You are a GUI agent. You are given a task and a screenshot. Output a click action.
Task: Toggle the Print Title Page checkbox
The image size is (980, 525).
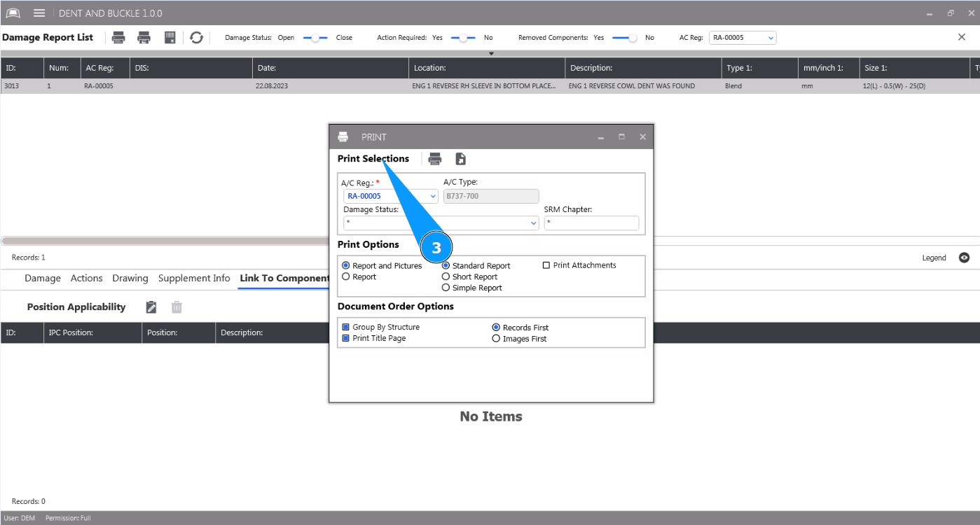click(373, 338)
